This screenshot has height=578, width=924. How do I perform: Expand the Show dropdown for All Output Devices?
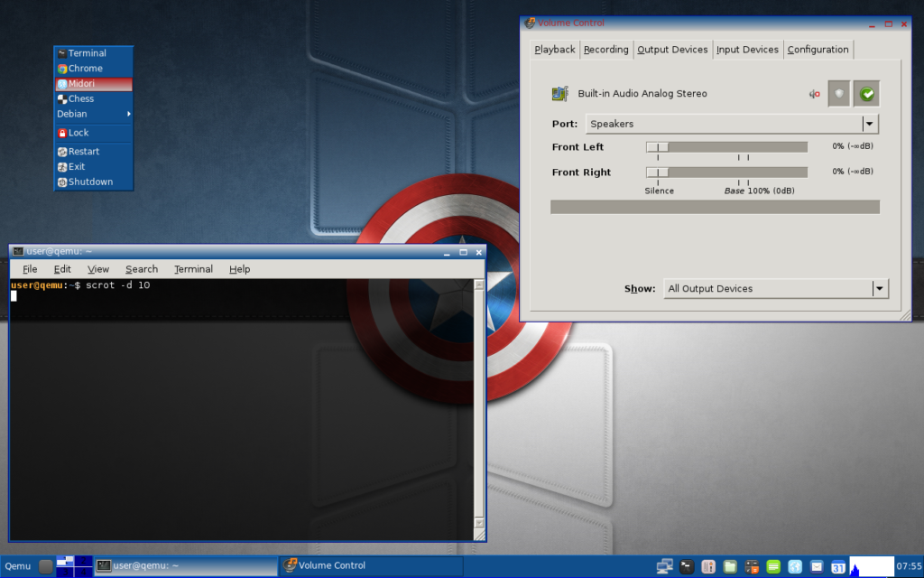pos(775,289)
